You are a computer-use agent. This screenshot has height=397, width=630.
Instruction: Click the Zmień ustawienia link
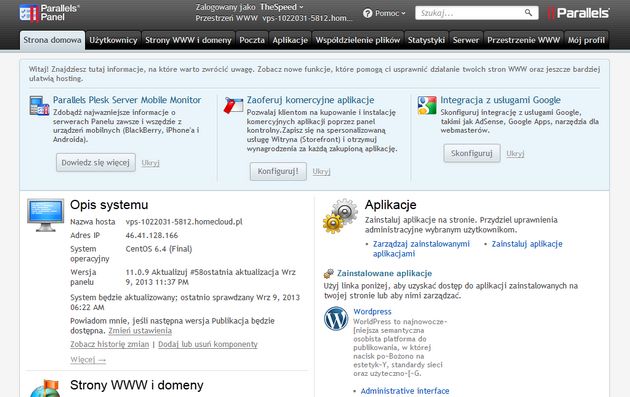[x=140, y=331]
